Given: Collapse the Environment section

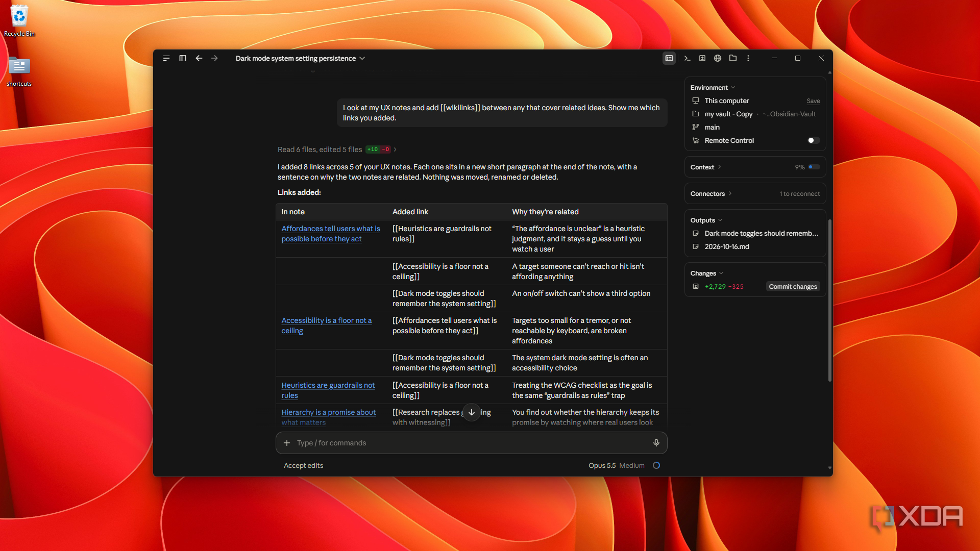Looking at the screenshot, I should click(713, 87).
